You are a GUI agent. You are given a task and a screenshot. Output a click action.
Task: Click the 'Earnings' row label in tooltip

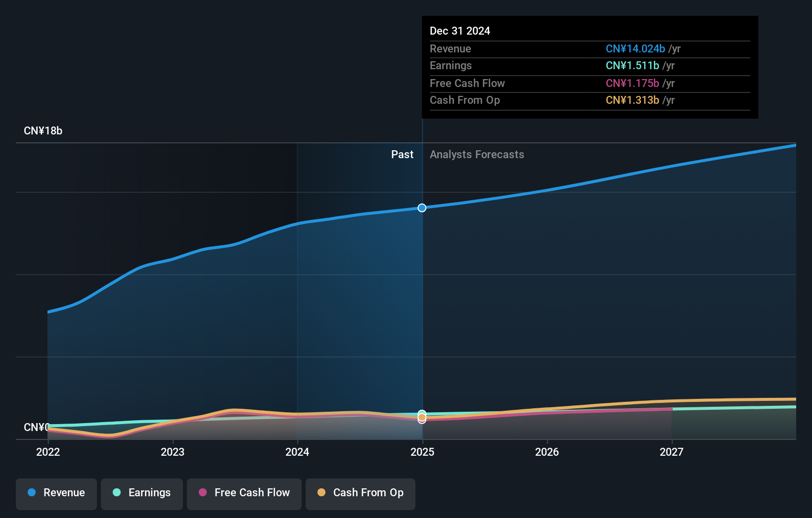[451, 66]
